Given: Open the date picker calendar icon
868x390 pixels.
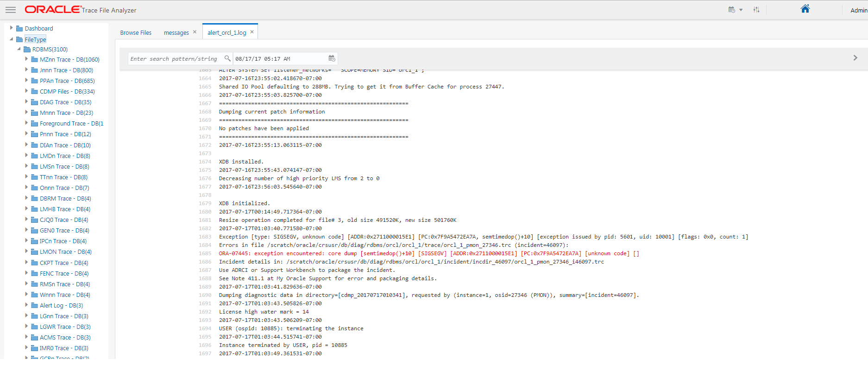Looking at the screenshot, I should point(332,58).
